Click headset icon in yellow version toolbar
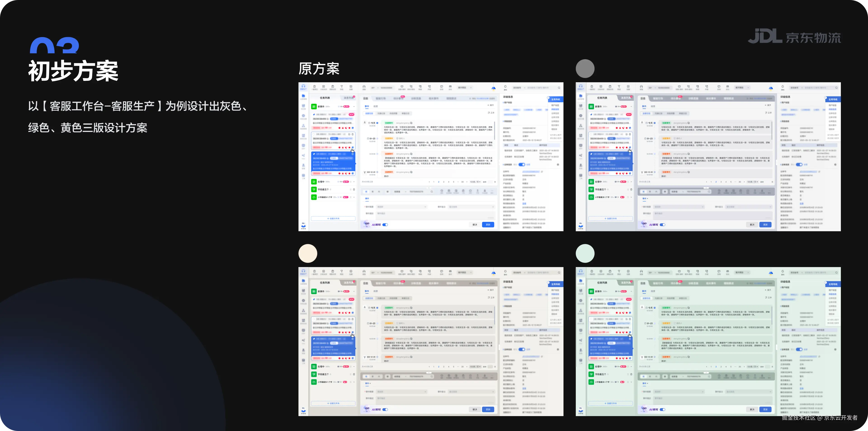 [x=364, y=271]
